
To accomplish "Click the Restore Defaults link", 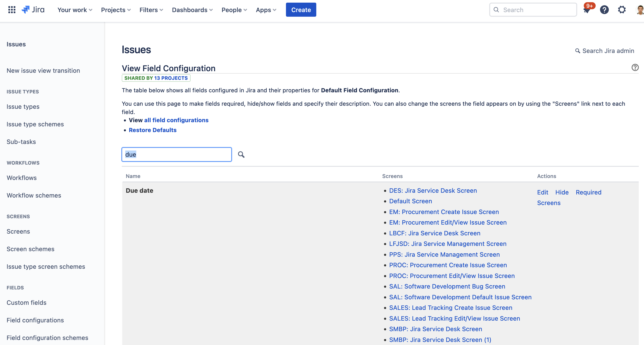I will click(x=153, y=130).
